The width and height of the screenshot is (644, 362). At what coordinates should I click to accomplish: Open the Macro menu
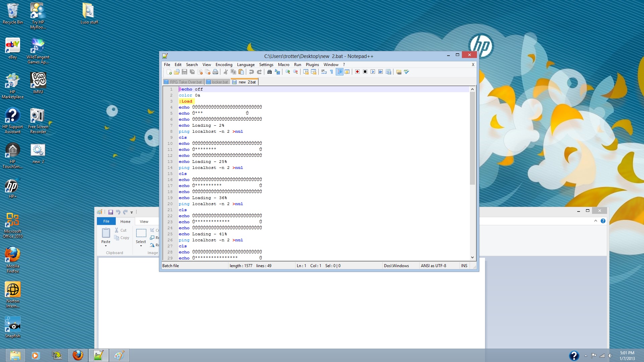284,65
